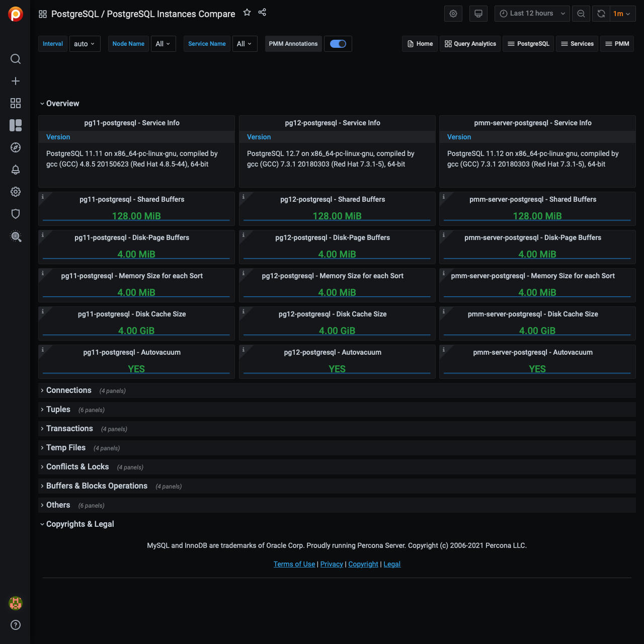This screenshot has width=644, height=644.
Task: Expand the Connections row
Action: click(68, 390)
